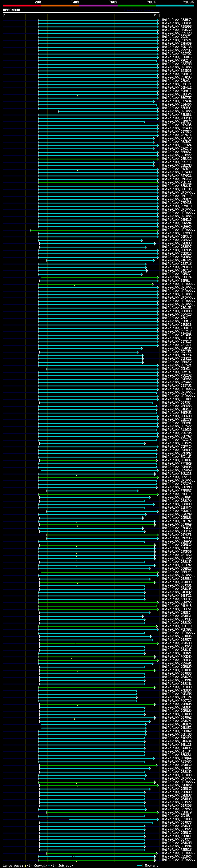
Task: Select hit UniRef100_A4RJR6
Action: tap(177, 260)
